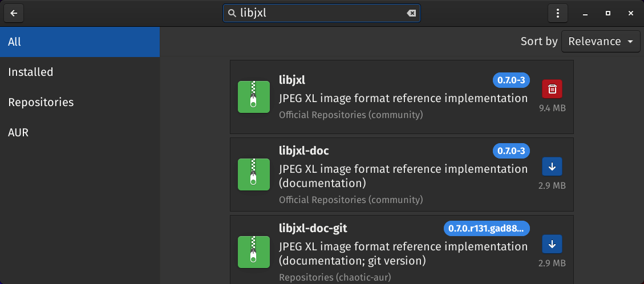Install libjxl-doc using the download arrow
644x284 pixels.
pos(552,167)
